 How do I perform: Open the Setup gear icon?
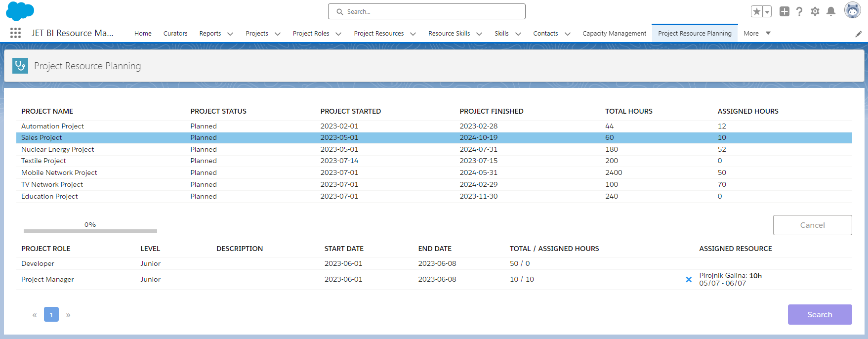[x=815, y=11]
